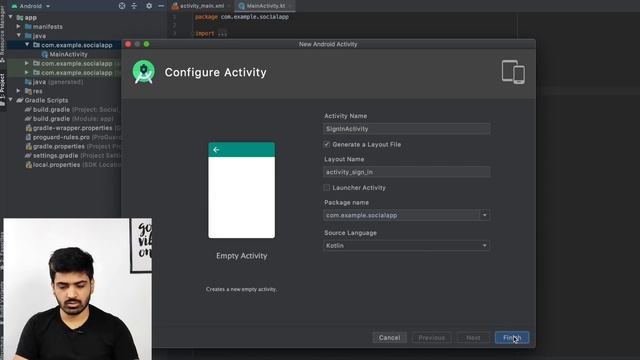The image size is (640, 360).
Task: Open the Resource Manager side tab
Action: click(x=2, y=33)
